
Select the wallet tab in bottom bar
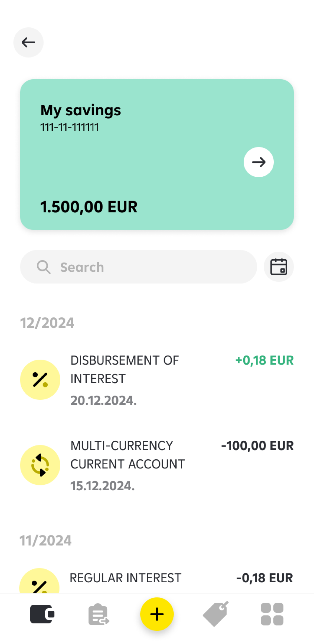pyautogui.click(x=42, y=614)
